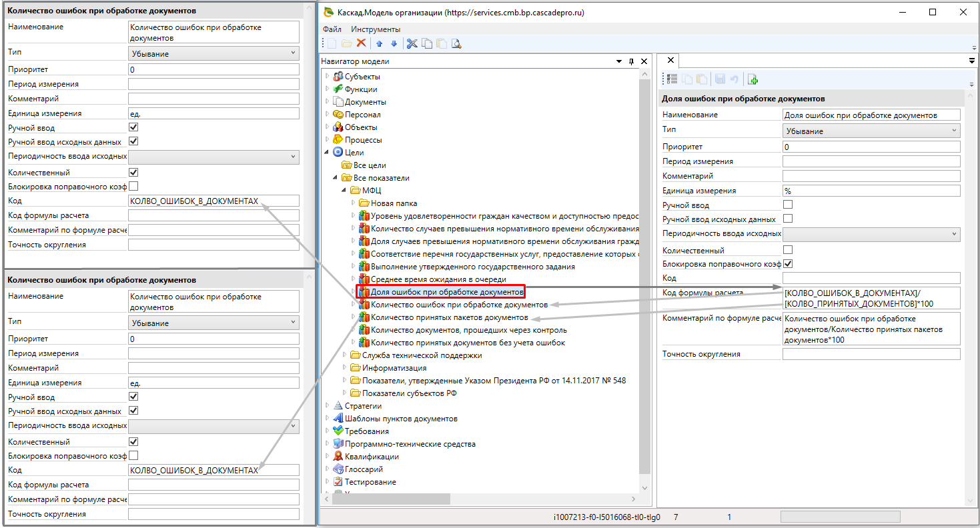Open the Инструменты menu
Image resolution: width=980 pixels, height=528 pixels.
pyautogui.click(x=376, y=29)
